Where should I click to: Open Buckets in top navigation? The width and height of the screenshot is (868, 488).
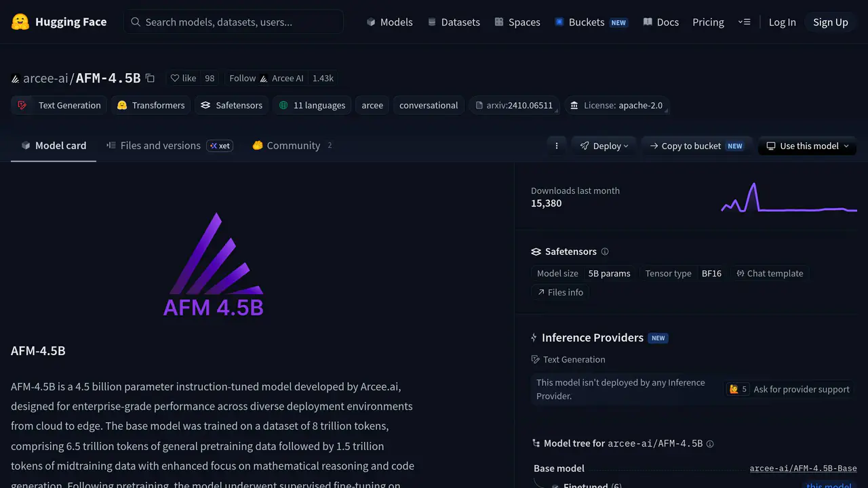pos(591,22)
